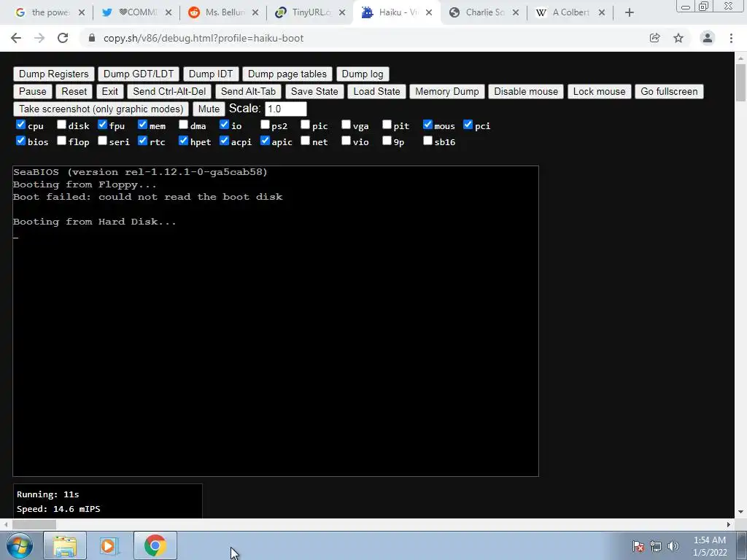Click the Exit button
Image resolution: width=747 pixels, height=560 pixels.
tap(109, 91)
